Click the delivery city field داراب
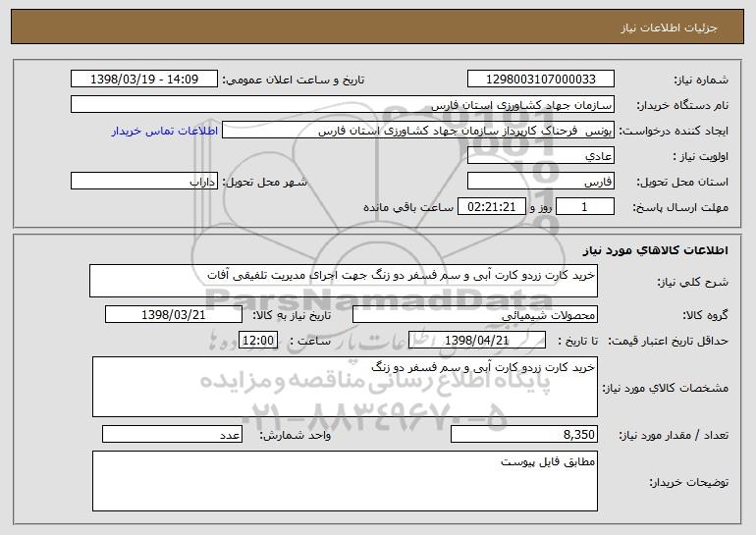756x535 pixels. click(144, 182)
